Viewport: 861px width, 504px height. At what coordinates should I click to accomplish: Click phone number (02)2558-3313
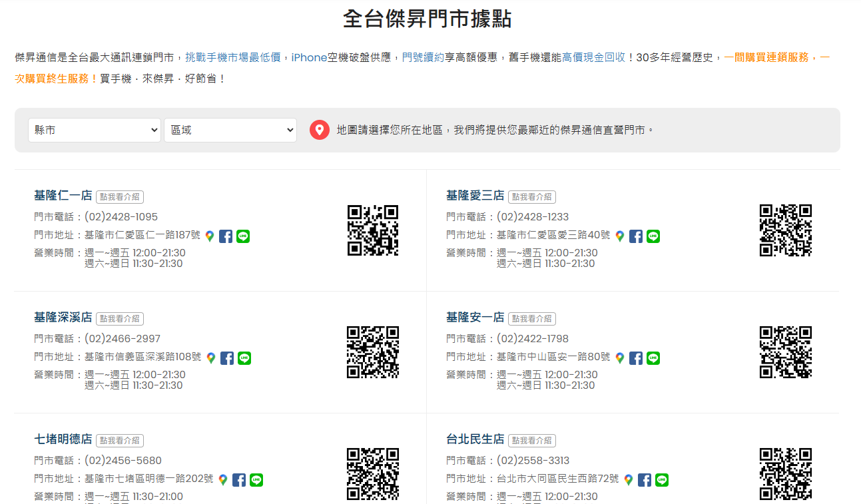coord(533,461)
